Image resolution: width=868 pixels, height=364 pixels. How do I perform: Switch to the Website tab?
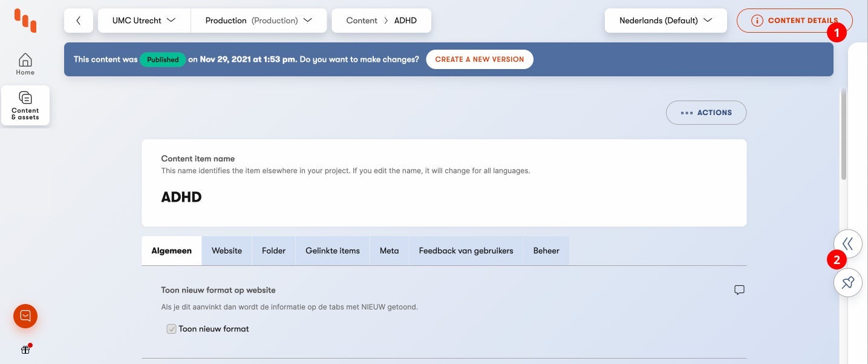[x=227, y=251]
